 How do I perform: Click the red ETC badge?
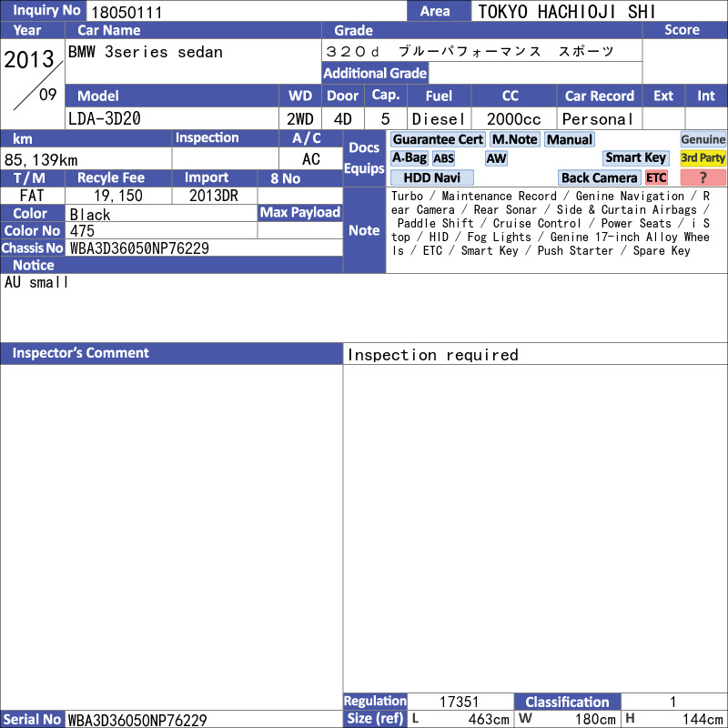[x=656, y=177]
